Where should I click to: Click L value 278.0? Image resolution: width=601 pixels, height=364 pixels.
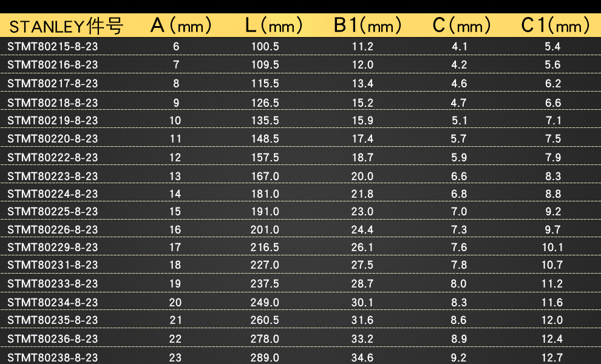point(265,339)
